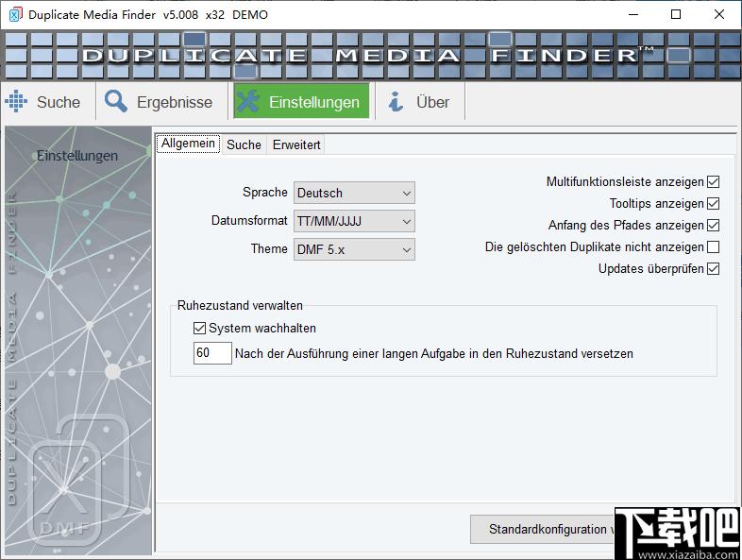Image resolution: width=742 pixels, height=560 pixels.
Task: Toggle System wachhalten checkbox
Action: pos(200,328)
